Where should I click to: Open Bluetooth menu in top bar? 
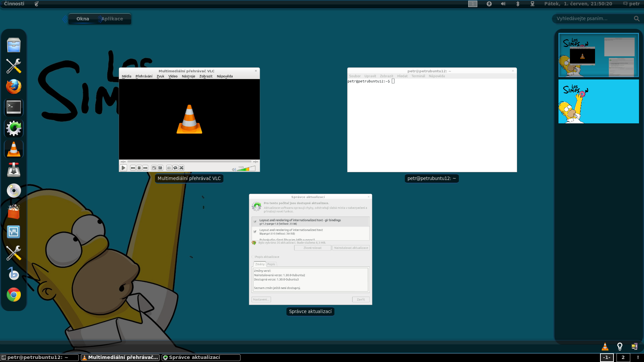tap(518, 4)
